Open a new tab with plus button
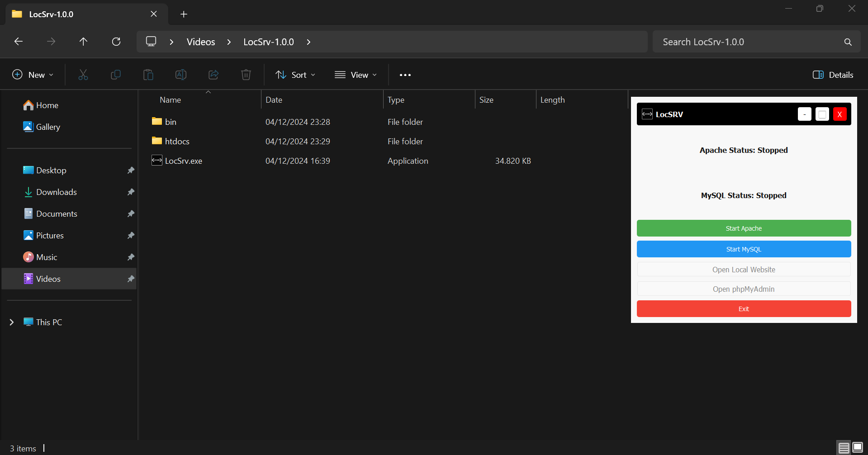This screenshot has width=868, height=455. (x=184, y=14)
